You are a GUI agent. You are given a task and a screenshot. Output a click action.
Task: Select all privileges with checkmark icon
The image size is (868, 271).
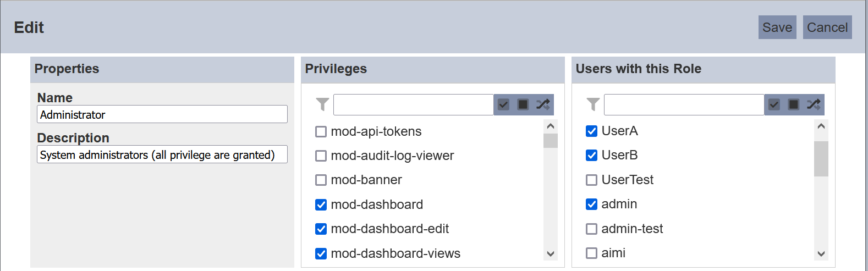(x=503, y=104)
